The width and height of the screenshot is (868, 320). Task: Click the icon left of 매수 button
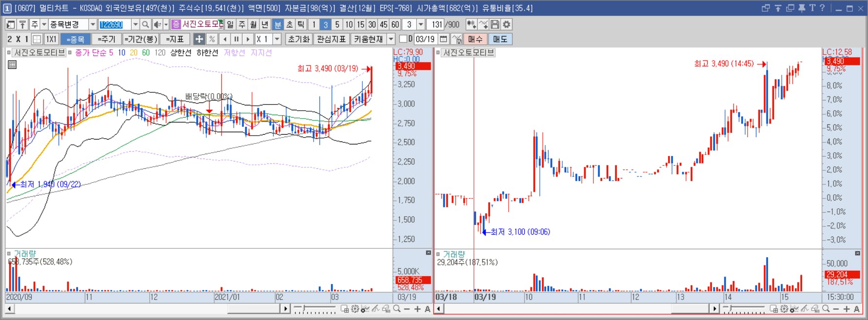(x=456, y=39)
